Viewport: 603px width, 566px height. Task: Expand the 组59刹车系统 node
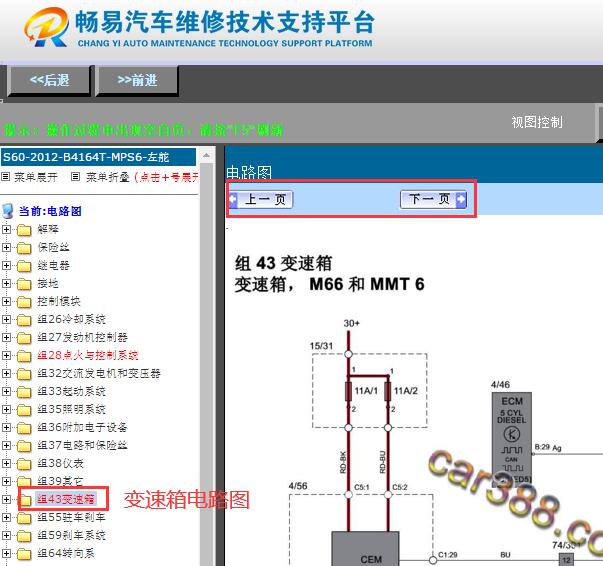click(x=6, y=535)
